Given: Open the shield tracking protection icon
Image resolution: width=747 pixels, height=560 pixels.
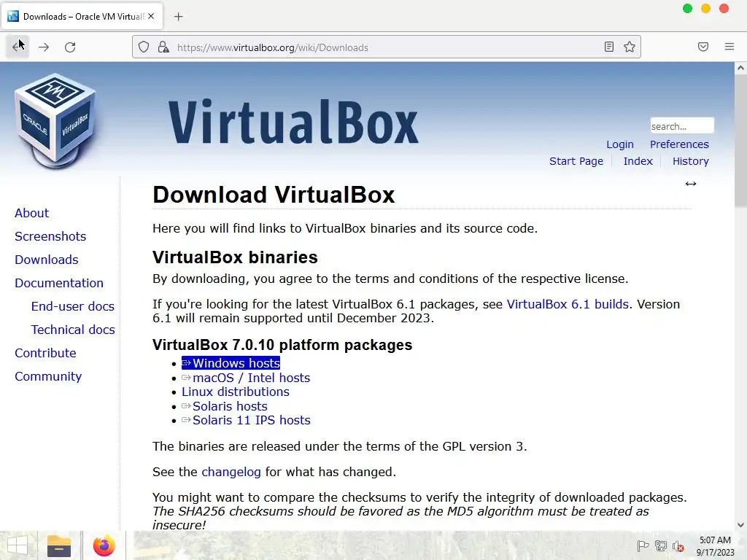Looking at the screenshot, I should coord(144,47).
